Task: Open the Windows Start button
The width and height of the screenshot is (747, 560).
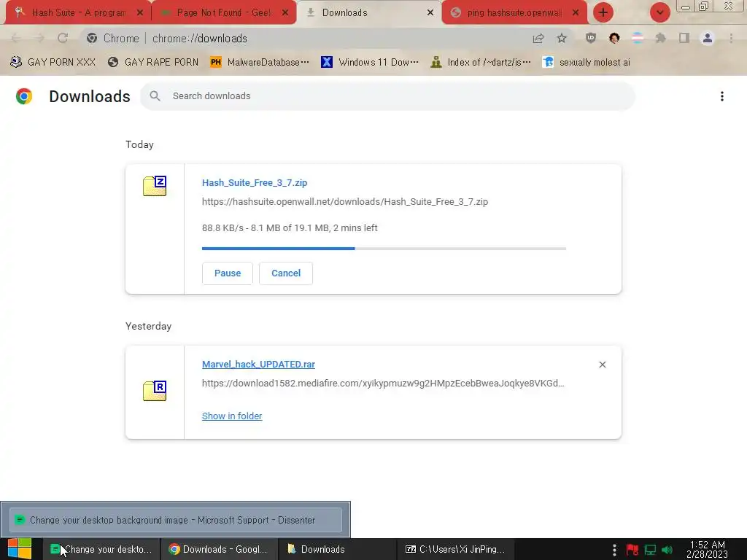Action: coord(20,550)
